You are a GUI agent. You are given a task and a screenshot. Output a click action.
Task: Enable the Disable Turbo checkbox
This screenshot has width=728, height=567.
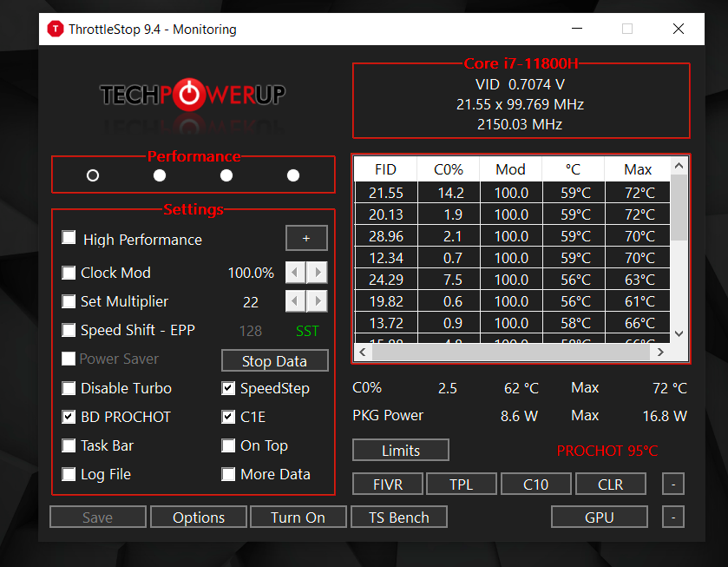pos(69,387)
